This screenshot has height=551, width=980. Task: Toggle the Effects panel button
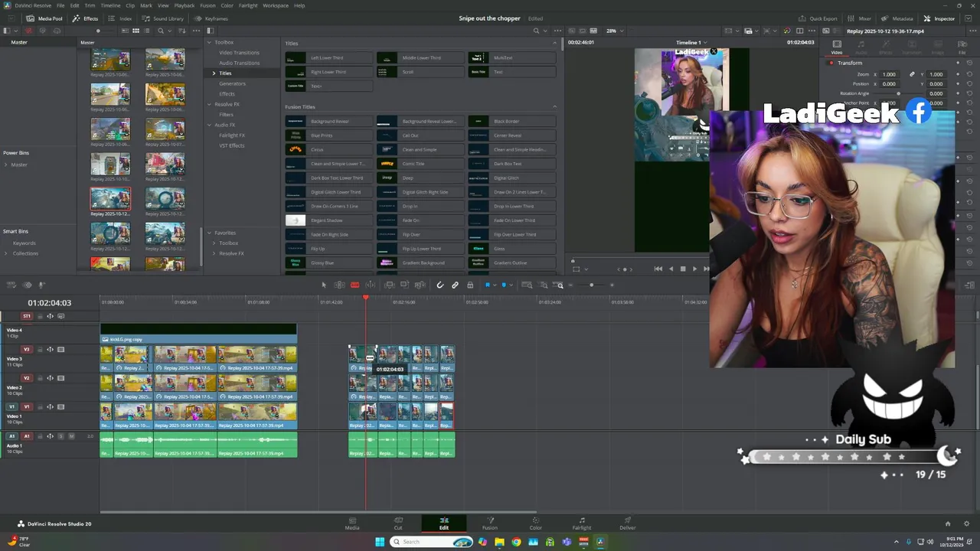86,18
